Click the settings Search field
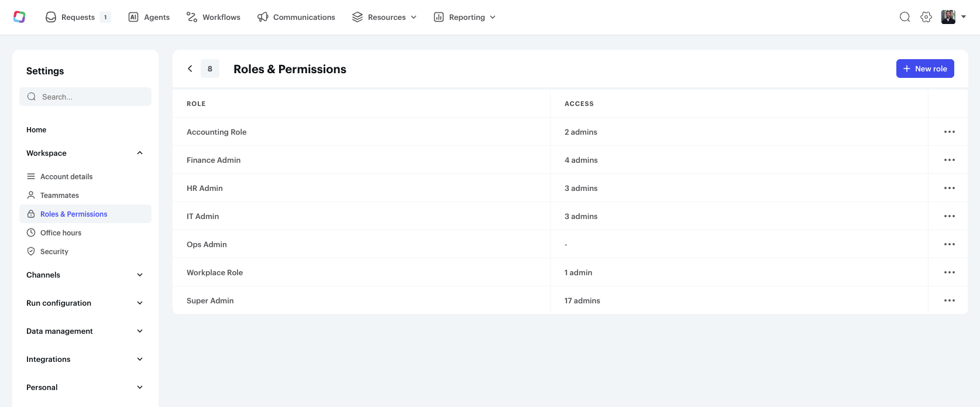Viewport: 980px width, 407px height. (x=85, y=97)
